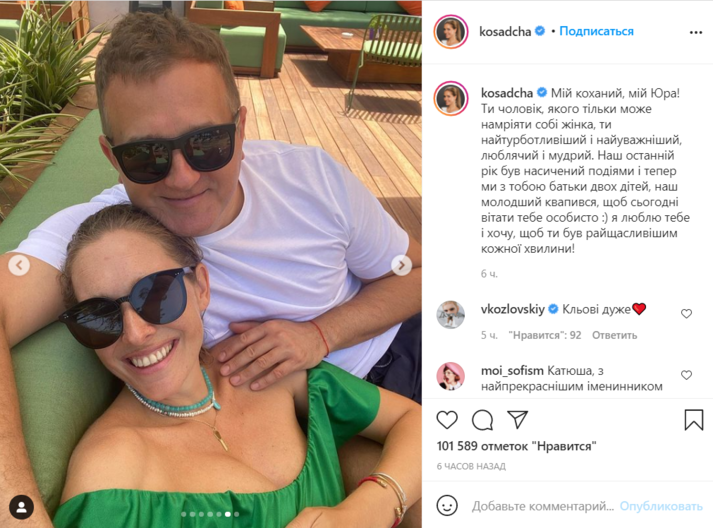Open moi_sofism username link
Screen dimensions: 713x528
512,371
